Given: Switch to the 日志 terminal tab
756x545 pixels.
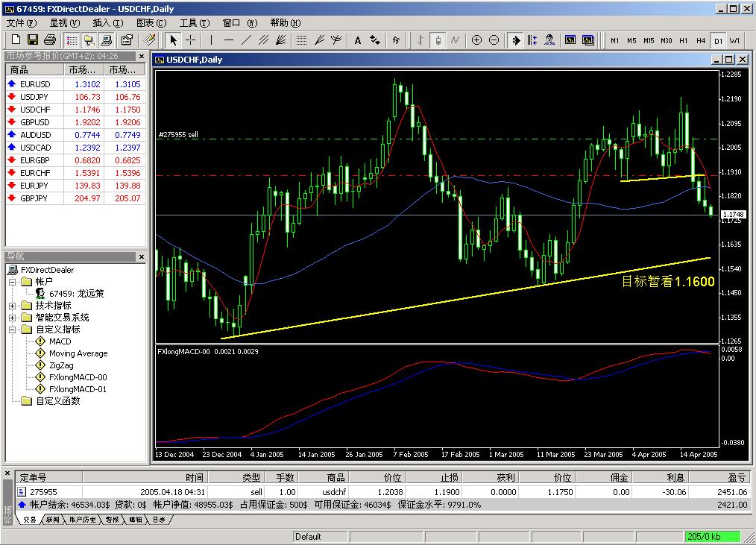Looking at the screenshot, I should tap(159, 520).
